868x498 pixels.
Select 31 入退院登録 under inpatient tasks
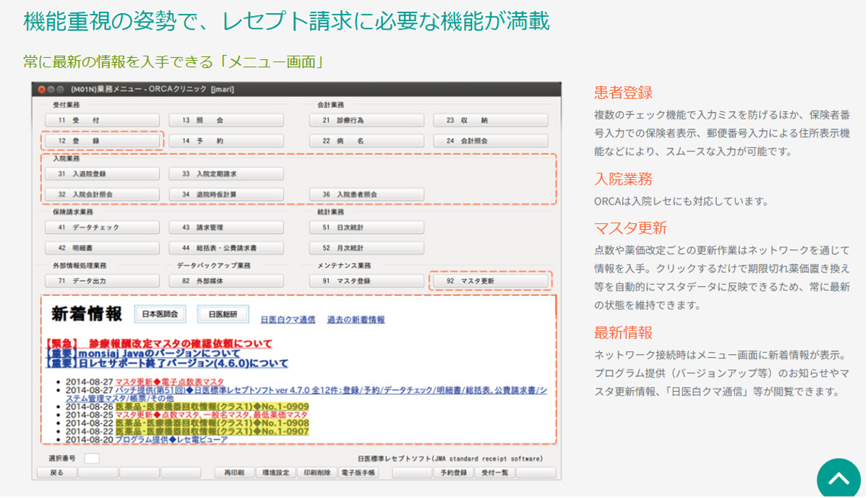click(x=102, y=174)
